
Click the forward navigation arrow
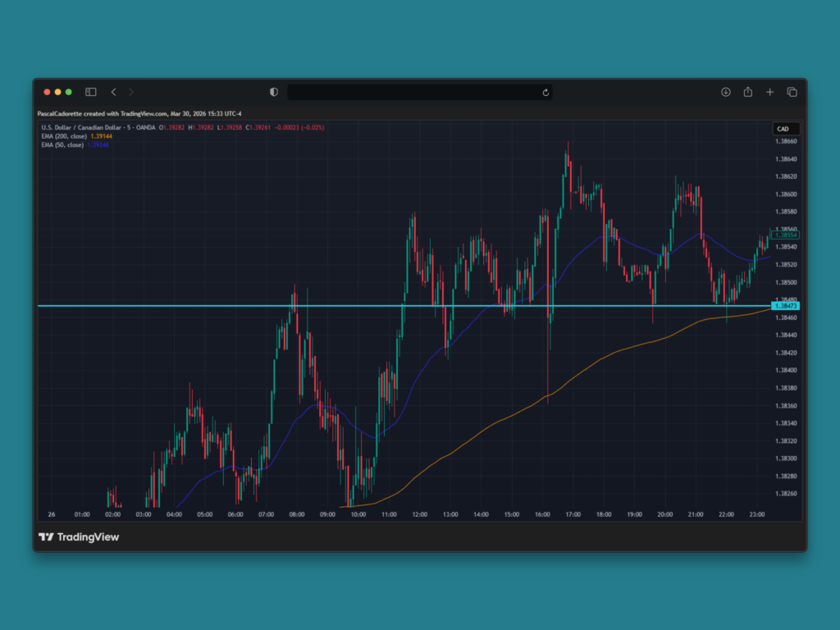point(130,92)
